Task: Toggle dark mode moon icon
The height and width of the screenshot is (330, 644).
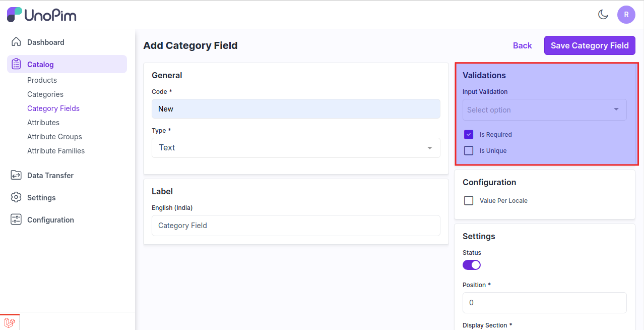Action: (x=603, y=15)
